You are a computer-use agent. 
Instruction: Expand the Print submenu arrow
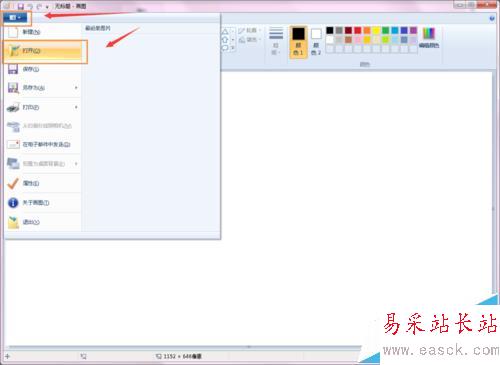[x=76, y=107]
